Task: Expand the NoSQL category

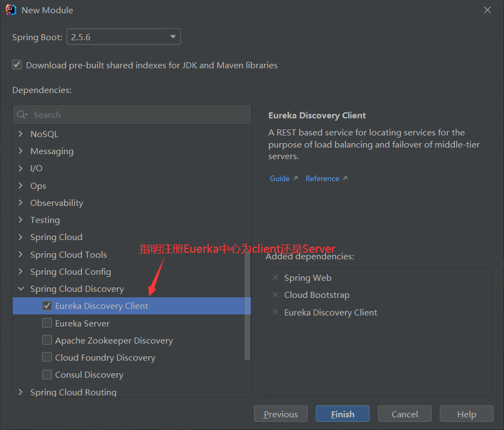Action: 20,134
